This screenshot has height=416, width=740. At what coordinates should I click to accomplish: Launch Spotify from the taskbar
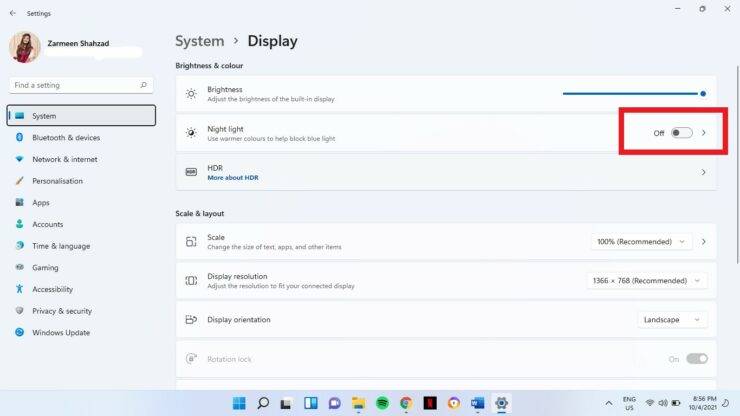point(382,403)
